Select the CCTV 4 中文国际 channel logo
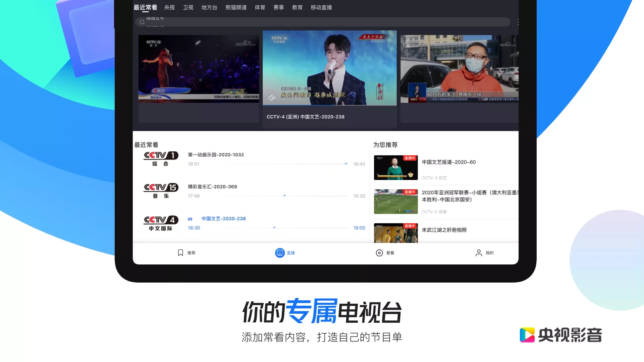Screen dimensions: 644x362 tap(161, 223)
